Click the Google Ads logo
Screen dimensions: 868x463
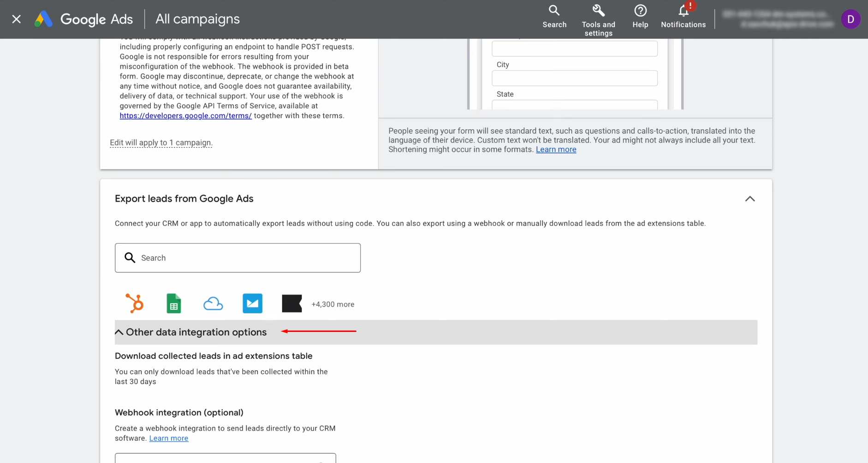coord(83,19)
